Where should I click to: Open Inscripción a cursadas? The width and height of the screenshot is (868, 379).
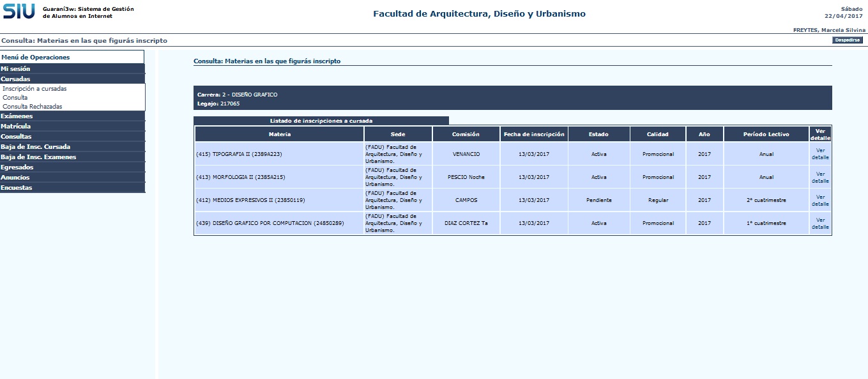(x=34, y=89)
